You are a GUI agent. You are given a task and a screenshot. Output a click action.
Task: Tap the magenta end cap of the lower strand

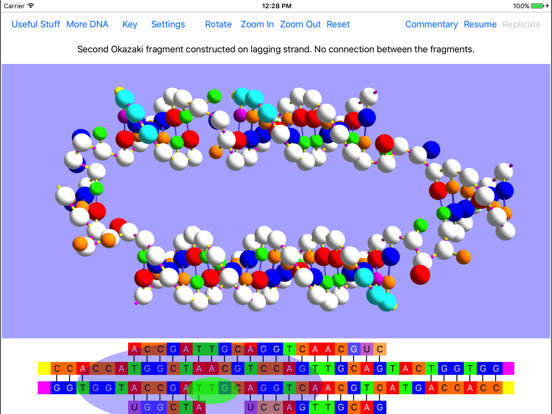(x=44, y=388)
